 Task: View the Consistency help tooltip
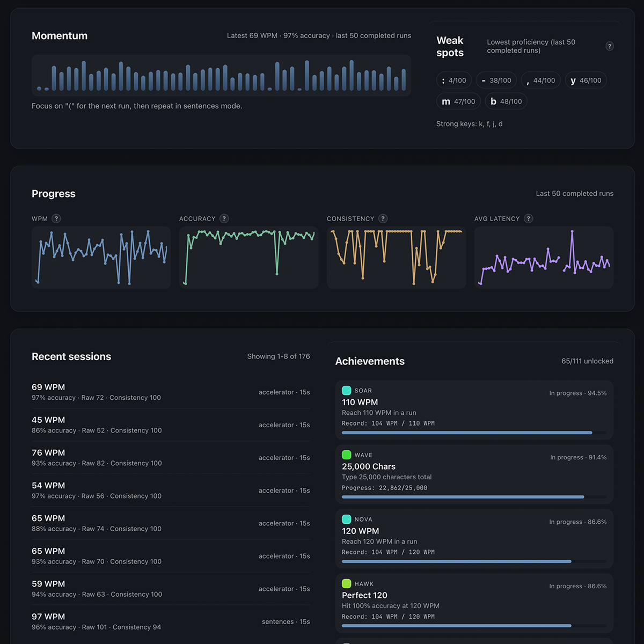click(x=383, y=218)
